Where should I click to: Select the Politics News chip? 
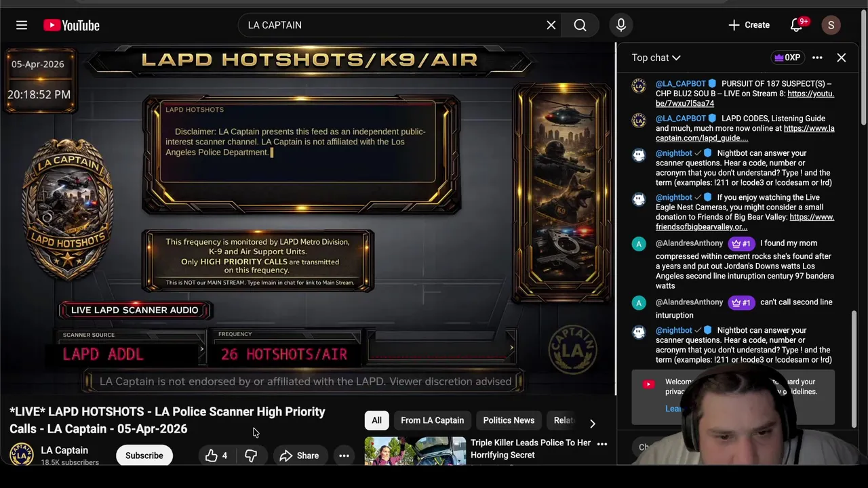(x=509, y=420)
